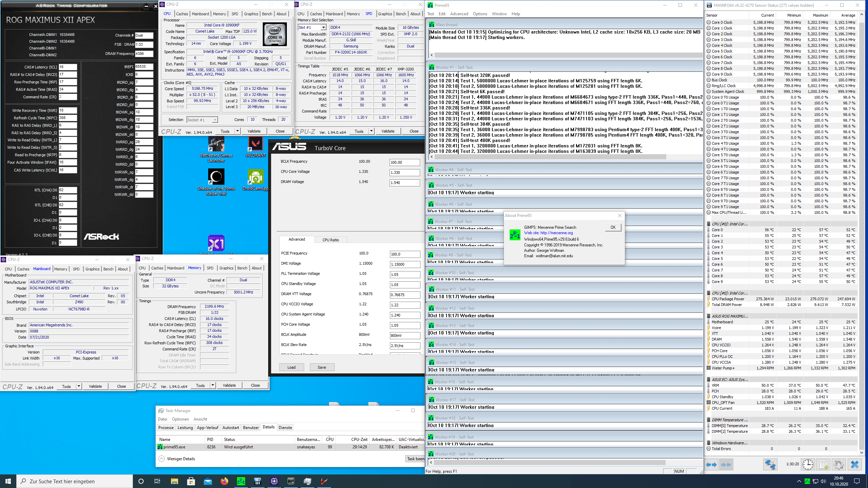Image resolution: width=868 pixels, height=488 pixels.
Task: Click Close in CPU-Z Memory window
Action: tap(255, 385)
